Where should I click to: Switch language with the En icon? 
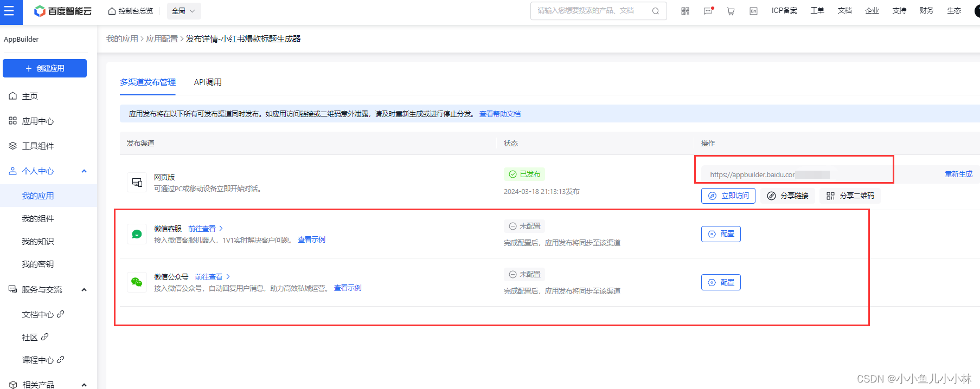753,11
